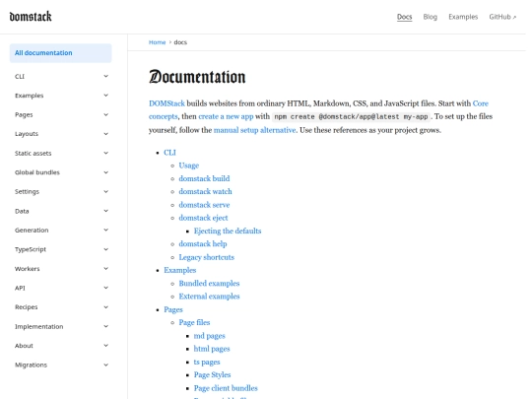This screenshot has width=532, height=399.
Task: Open the CLI link in contents list
Action: point(169,153)
